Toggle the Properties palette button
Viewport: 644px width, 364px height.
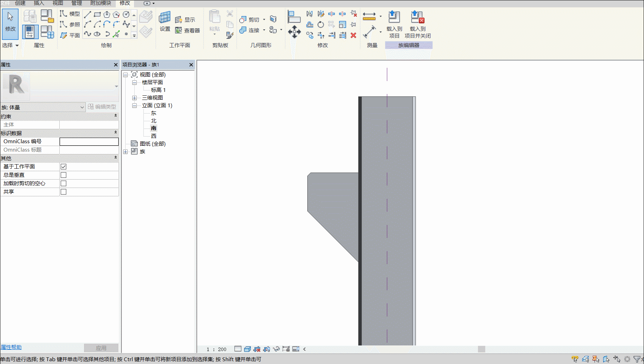point(30,32)
